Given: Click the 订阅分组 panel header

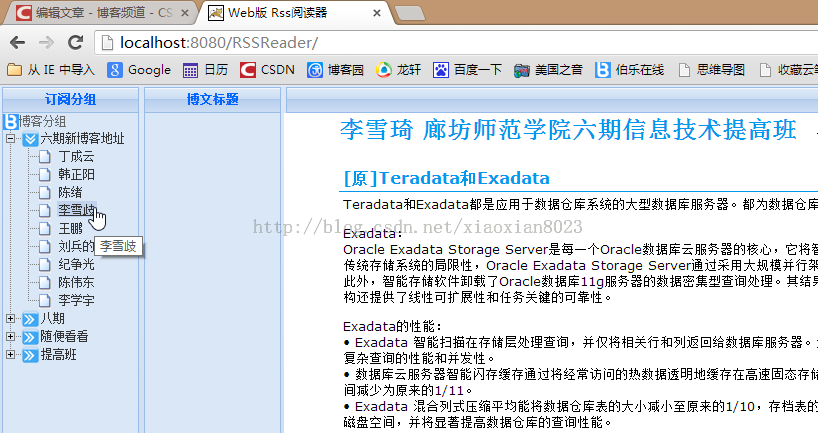Looking at the screenshot, I should (70, 100).
